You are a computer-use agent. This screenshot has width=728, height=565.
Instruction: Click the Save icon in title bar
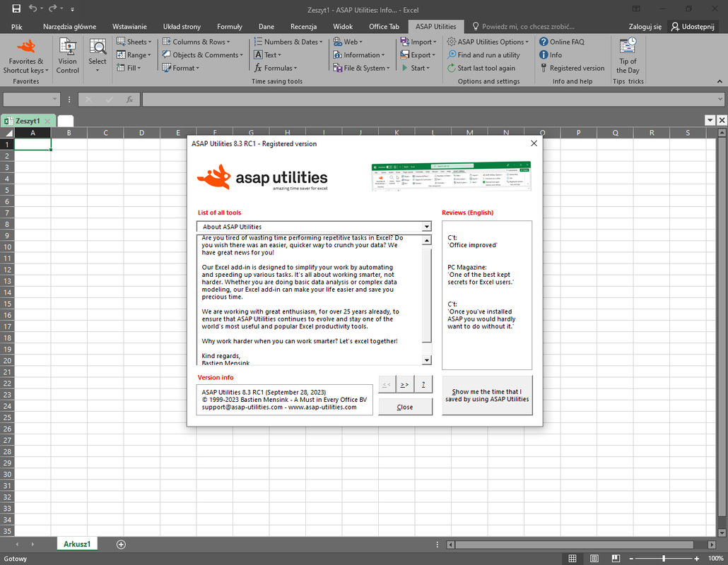click(x=16, y=8)
